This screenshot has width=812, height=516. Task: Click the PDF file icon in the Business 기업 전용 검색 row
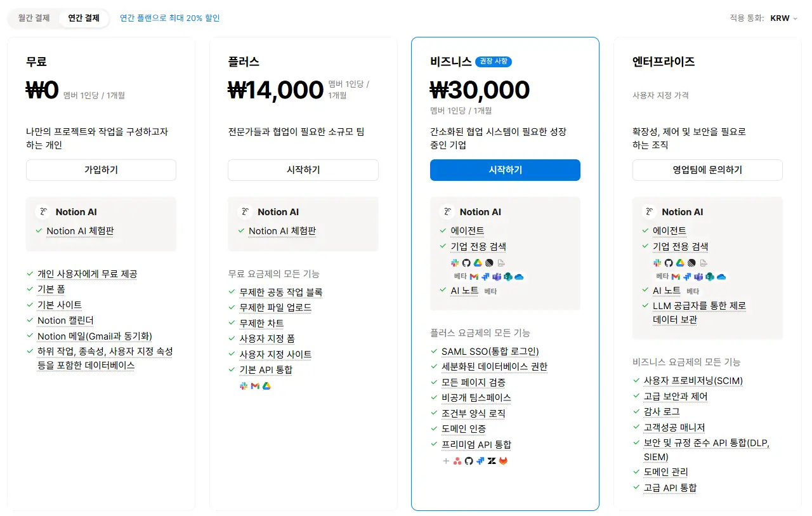pyautogui.click(x=501, y=263)
